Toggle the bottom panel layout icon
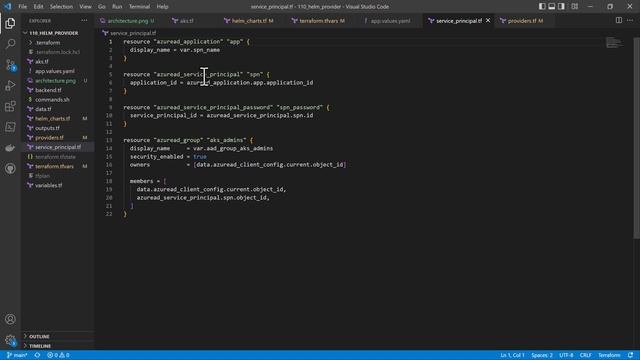Viewport: 640px width, 360px height. coord(552,7)
